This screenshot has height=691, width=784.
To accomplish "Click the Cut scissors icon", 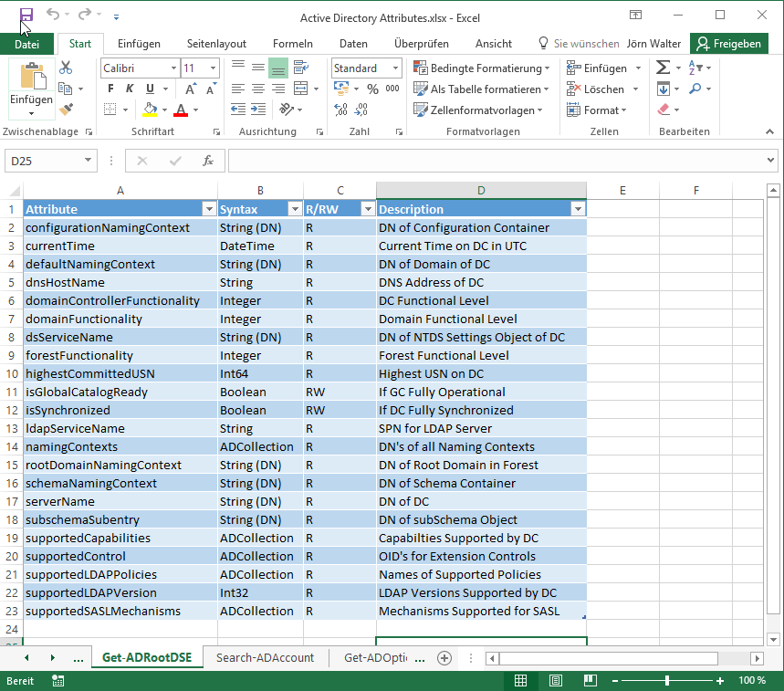I will [x=65, y=68].
